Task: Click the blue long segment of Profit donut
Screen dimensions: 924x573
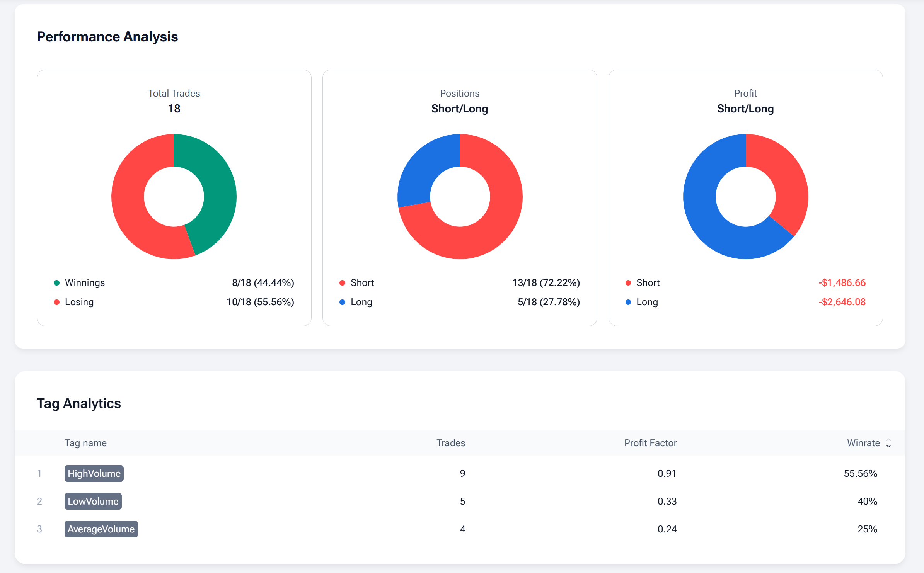Action: point(704,216)
